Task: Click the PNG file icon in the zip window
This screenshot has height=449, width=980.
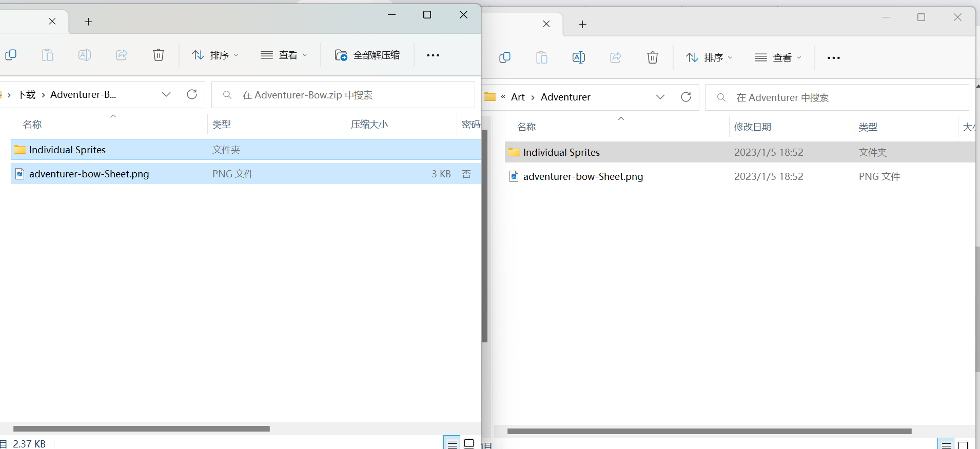Action: [x=20, y=174]
